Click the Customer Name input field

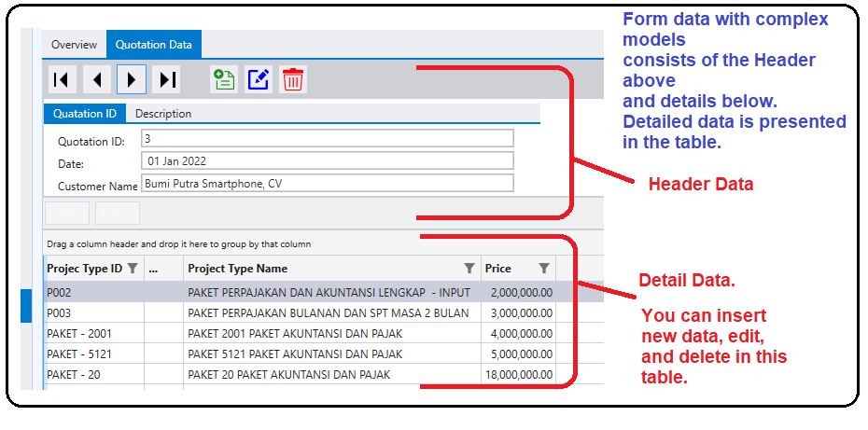click(x=327, y=184)
